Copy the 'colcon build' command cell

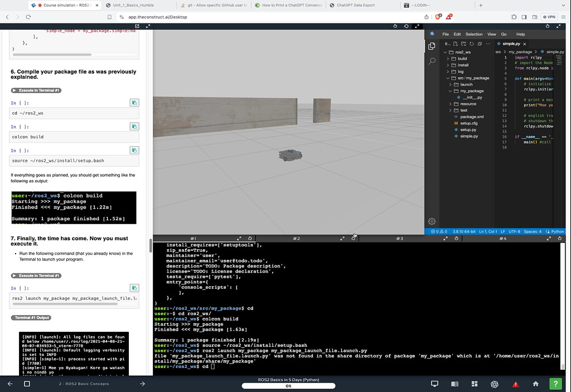point(134,127)
